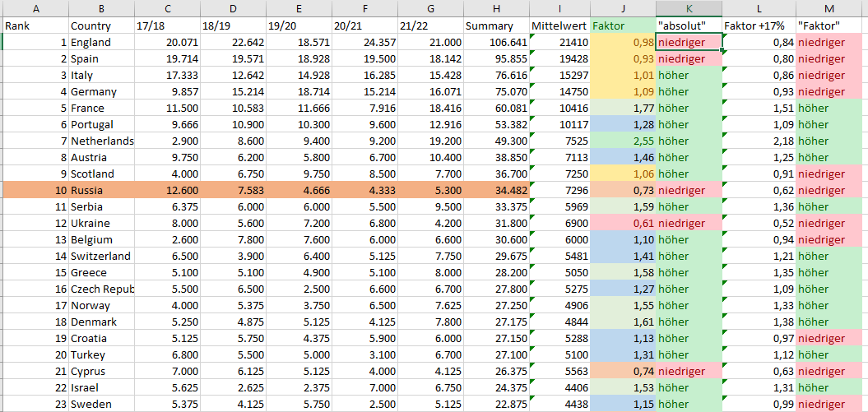The image size is (868, 412).
Task: Click the 21/22 header cell
Action: [431, 26]
